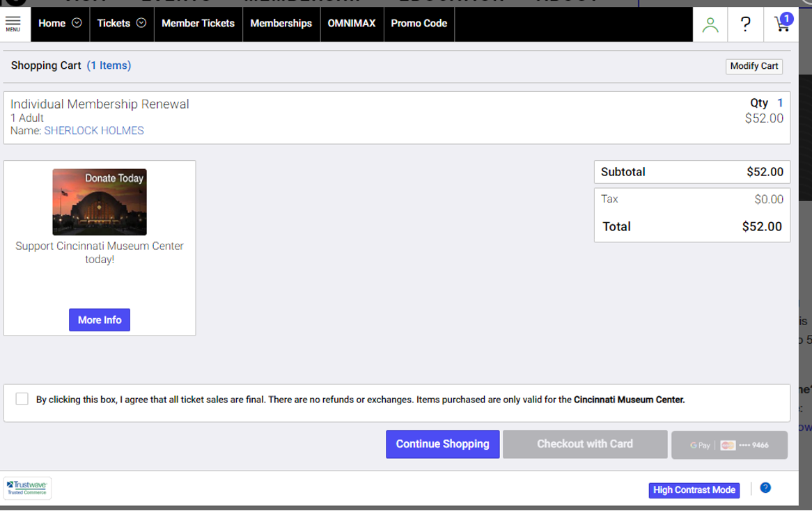This screenshot has width=812, height=511.
Task: Click the blue help circle near High Contrast
Action: [765, 488]
